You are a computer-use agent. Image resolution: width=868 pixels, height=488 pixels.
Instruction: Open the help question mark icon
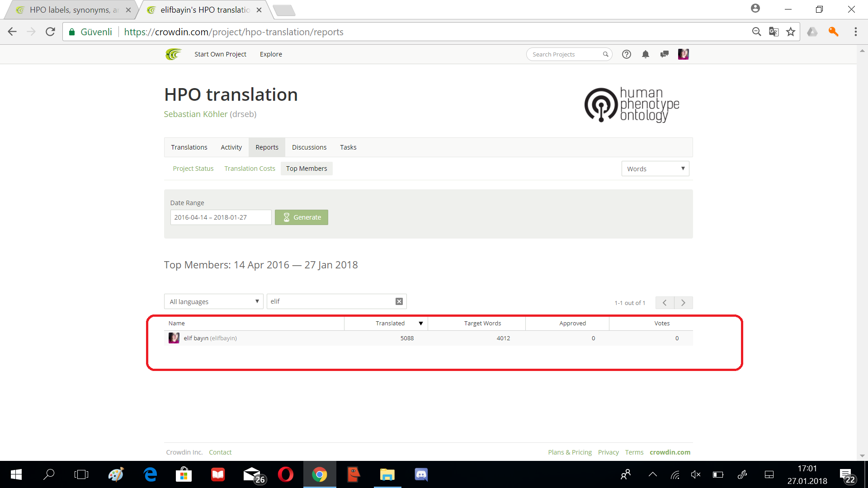pos(626,54)
